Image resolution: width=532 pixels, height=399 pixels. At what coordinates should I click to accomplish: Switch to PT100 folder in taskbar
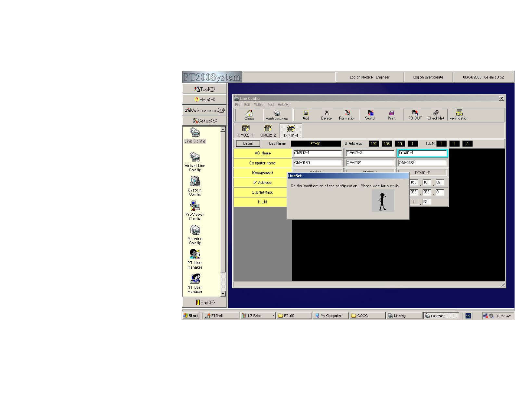tap(294, 316)
